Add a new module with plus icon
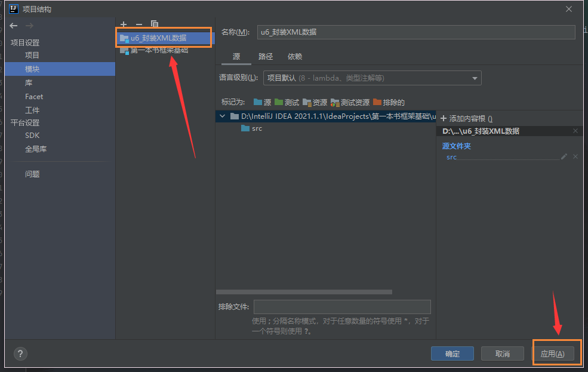Screen dimensions: 588x372 [x=124, y=24]
